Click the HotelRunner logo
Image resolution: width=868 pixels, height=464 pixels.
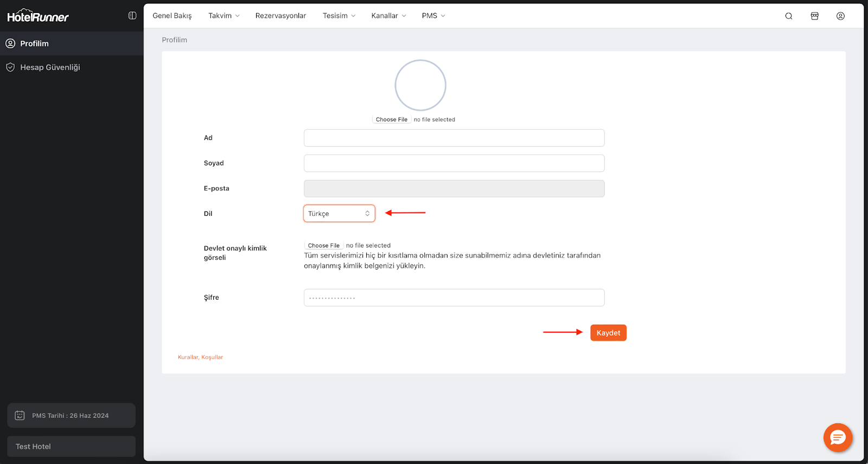tap(38, 16)
